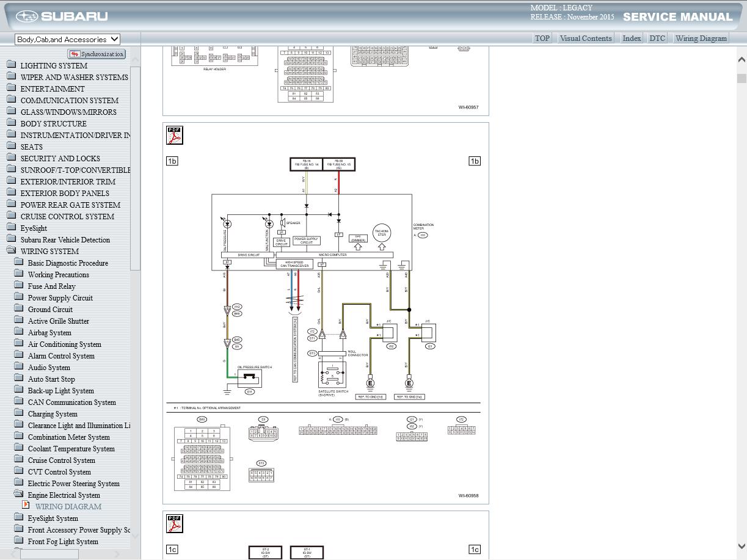Select Front Accessory Power Supply item

(79, 530)
